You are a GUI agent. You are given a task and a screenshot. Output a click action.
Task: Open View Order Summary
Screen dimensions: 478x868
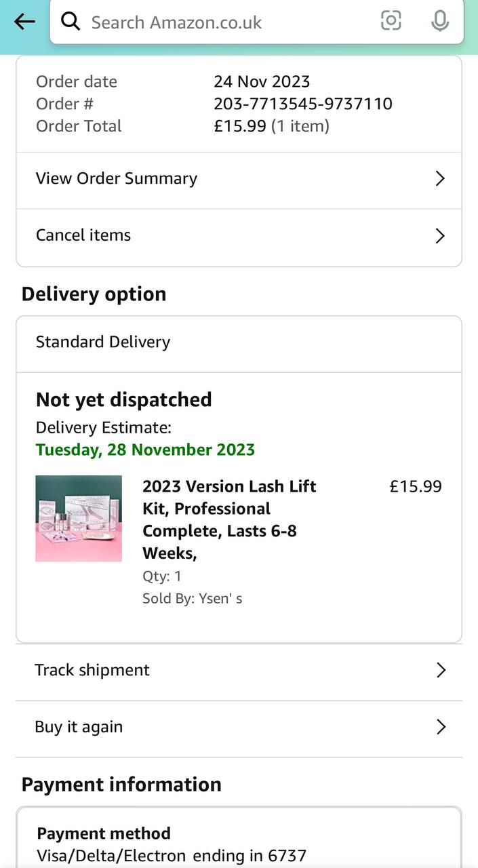pyautogui.click(x=117, y=178)
